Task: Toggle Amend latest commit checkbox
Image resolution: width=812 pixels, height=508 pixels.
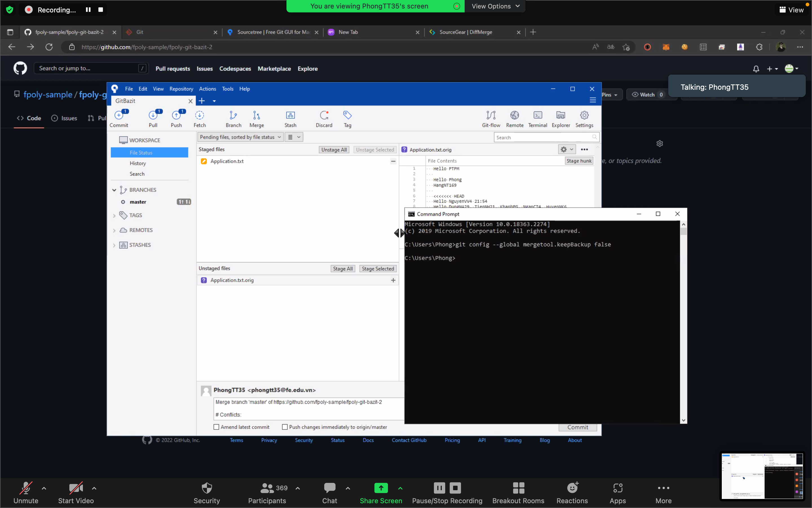Action: point(217,427)
